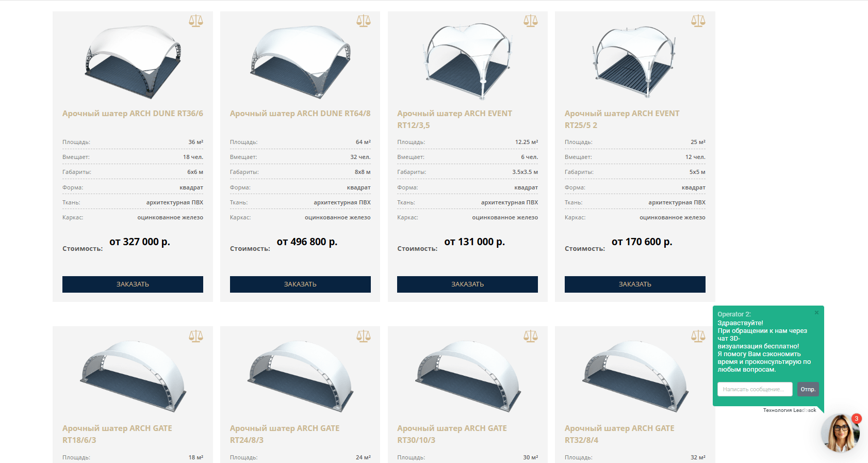Open Арочный шатер ARCH GATE RT24/8/3 link
Screen dimensions: 868x463
click(x=285, y=434)
